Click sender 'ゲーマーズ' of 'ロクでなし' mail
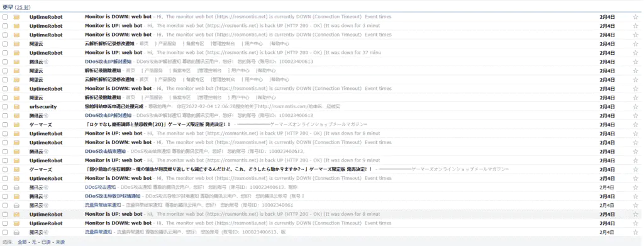The width and height of the screenshot is (644, 246). 41,125
